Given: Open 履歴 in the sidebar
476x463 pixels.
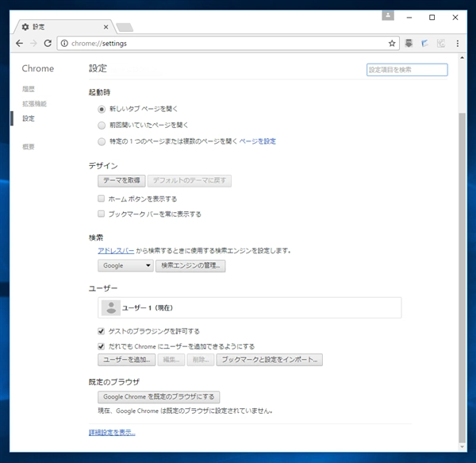Looking at the screenshot, I should pos(29,89).
